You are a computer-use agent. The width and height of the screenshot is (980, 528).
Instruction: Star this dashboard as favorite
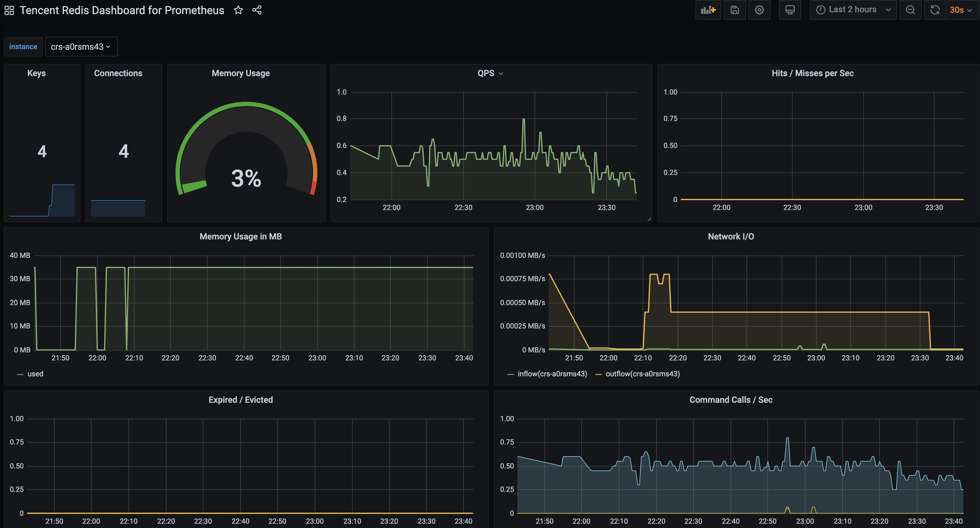click(x=238, y=10)
